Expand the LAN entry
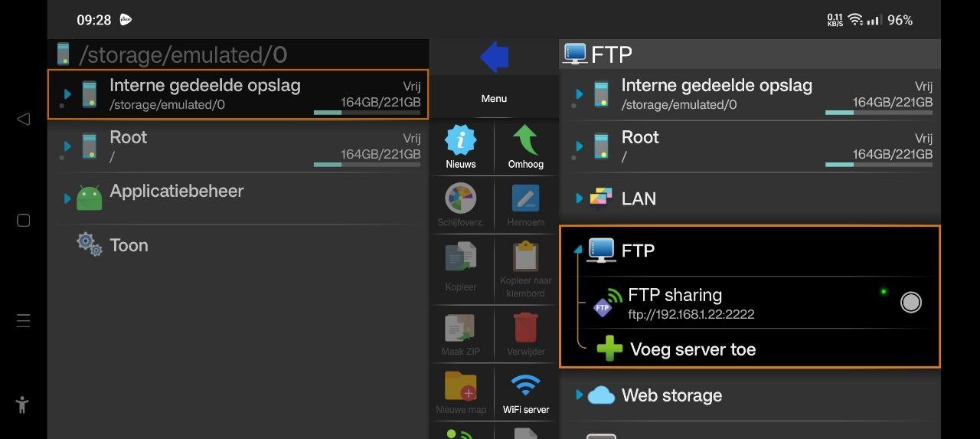The height and width of the screenshot is (439, 980). 579,199
